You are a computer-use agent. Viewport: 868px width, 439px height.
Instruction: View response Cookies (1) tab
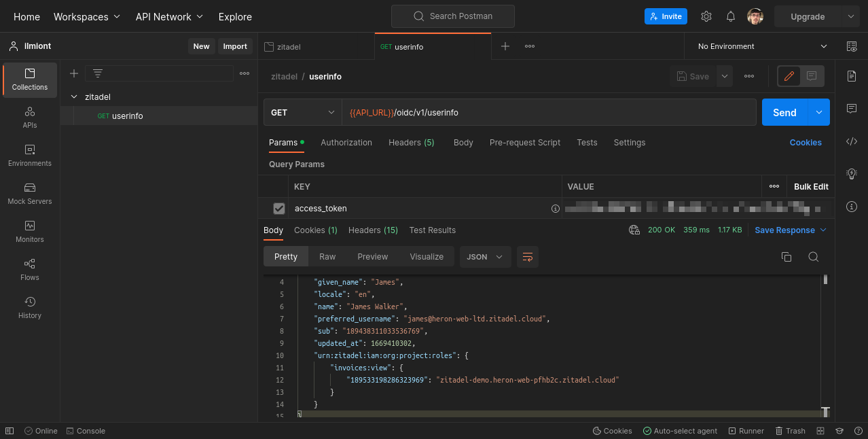[x=316, y=230]
